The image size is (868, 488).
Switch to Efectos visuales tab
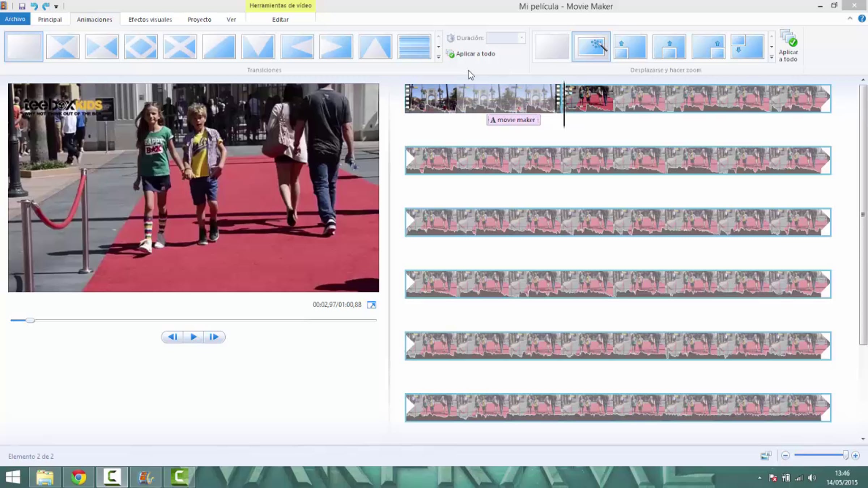coord(150,20)
